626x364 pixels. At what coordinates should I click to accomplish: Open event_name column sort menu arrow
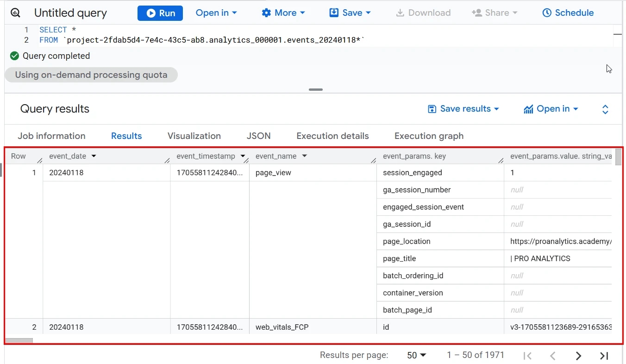305,157
